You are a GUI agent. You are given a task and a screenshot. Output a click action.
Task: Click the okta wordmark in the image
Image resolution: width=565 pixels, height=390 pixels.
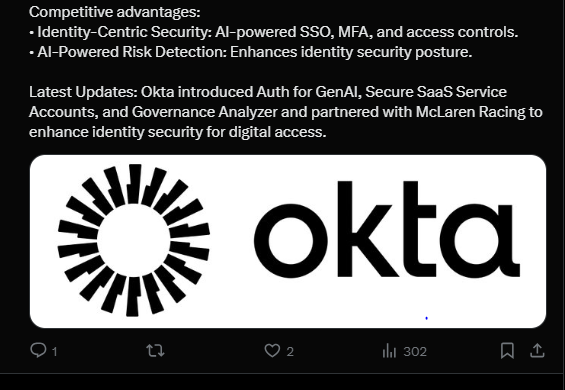coord(387,229)
